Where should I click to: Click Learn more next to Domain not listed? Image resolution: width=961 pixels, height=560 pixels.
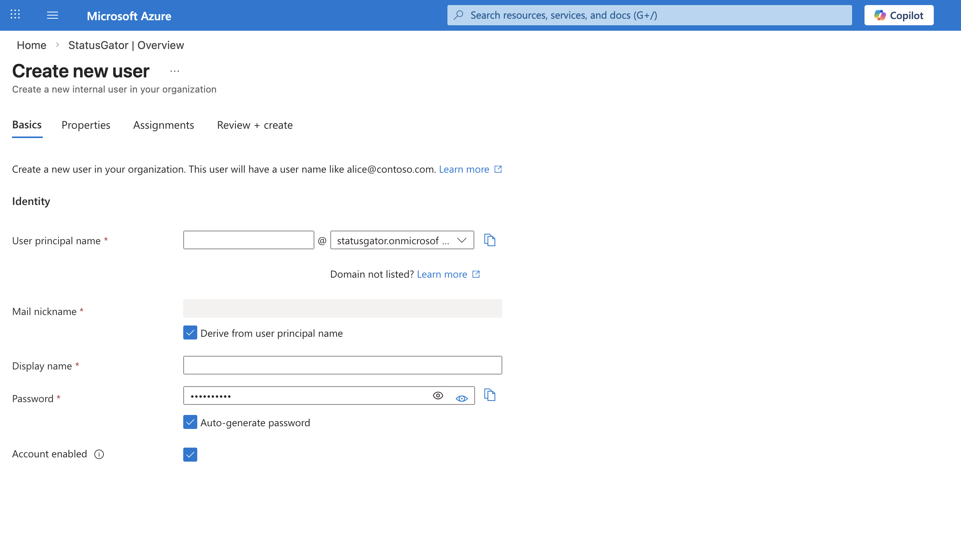pos(442,275)
